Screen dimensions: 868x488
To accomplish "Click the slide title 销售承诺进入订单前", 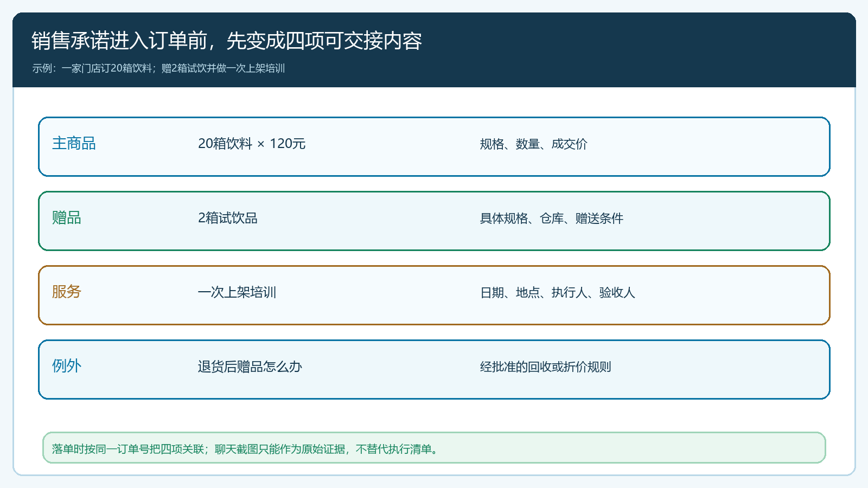I will [x=227, y=41].
